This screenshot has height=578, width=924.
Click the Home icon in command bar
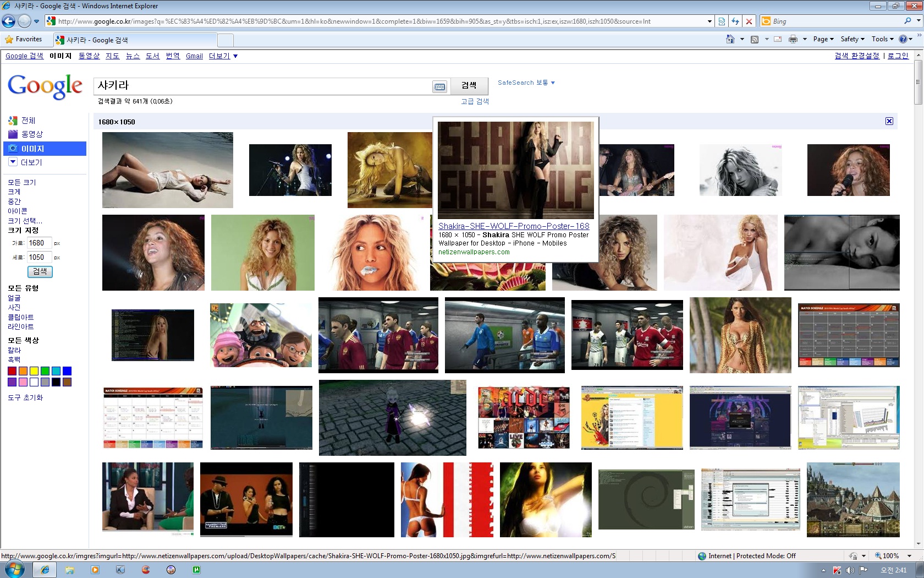click(x=730, y=39)
